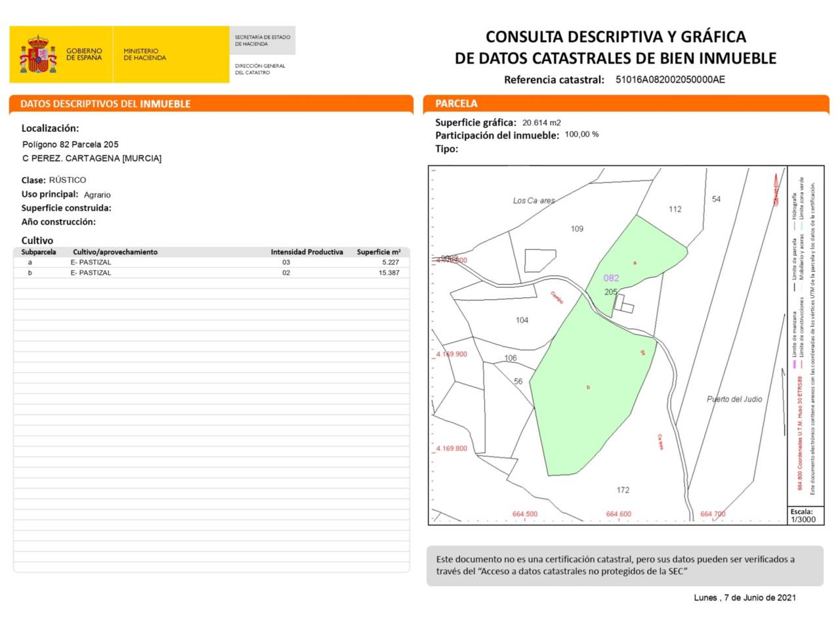Click the Localización label
This screenshot has width=840, height=630.
[50, 129]
